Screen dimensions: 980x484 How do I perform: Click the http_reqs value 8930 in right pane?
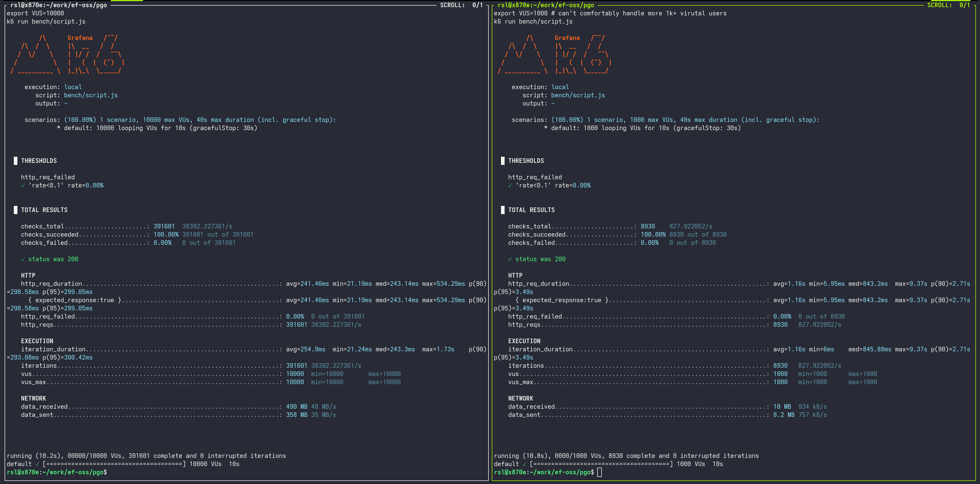(780, 324)
